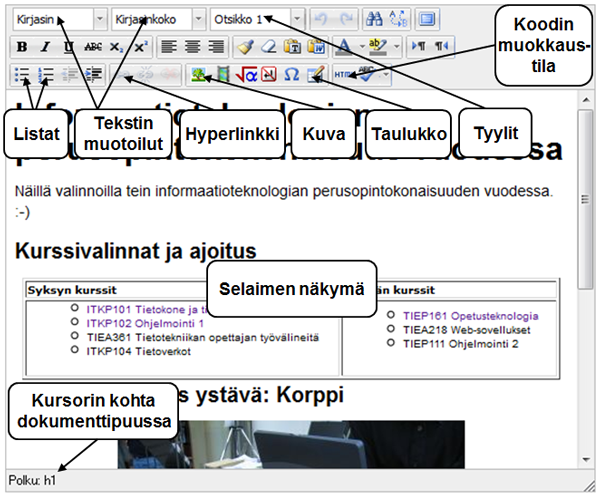Apply text color with the A button

pyautogui.click(x=344, y=47)
